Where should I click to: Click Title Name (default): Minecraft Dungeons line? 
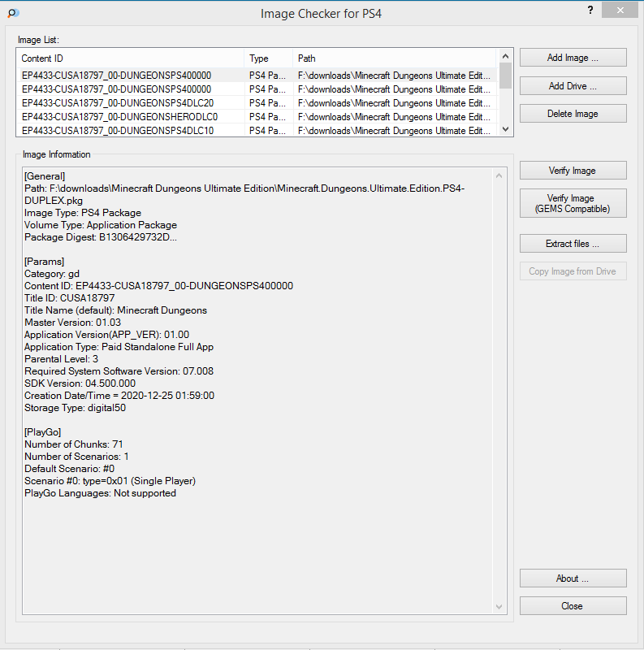115,310
